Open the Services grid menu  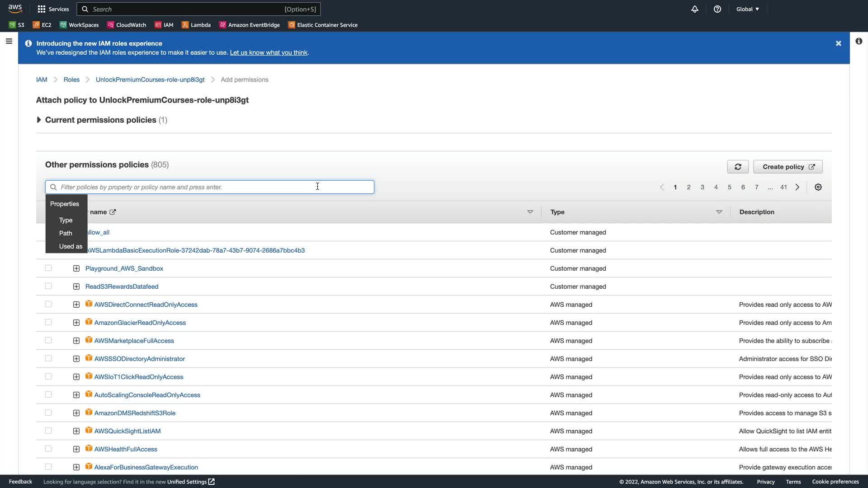coord(53,9)
